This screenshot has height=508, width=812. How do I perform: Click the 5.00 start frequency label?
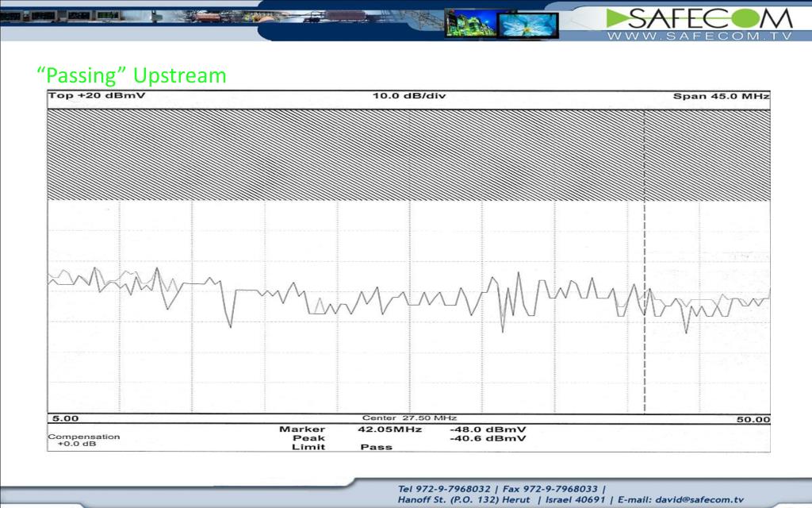point(65,418)
